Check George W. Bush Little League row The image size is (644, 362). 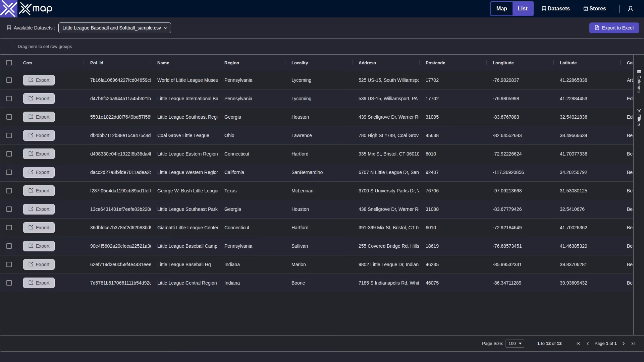pos(9,191)
